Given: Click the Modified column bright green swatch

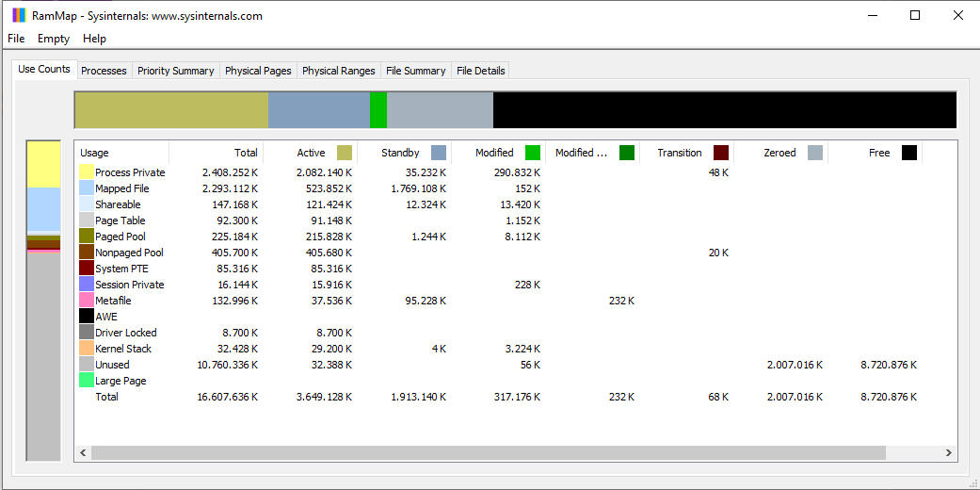Looking at the screenshot, I should point(533,153).
